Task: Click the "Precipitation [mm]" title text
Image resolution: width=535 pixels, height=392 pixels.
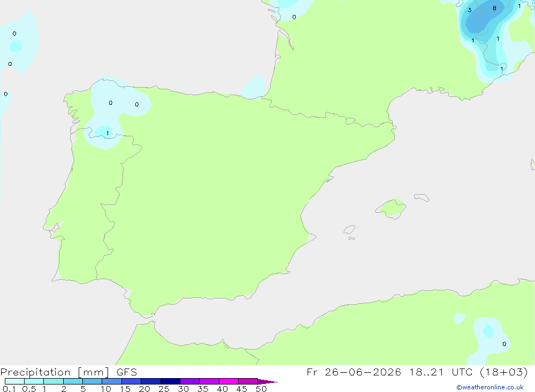Action: click(55, 372)
